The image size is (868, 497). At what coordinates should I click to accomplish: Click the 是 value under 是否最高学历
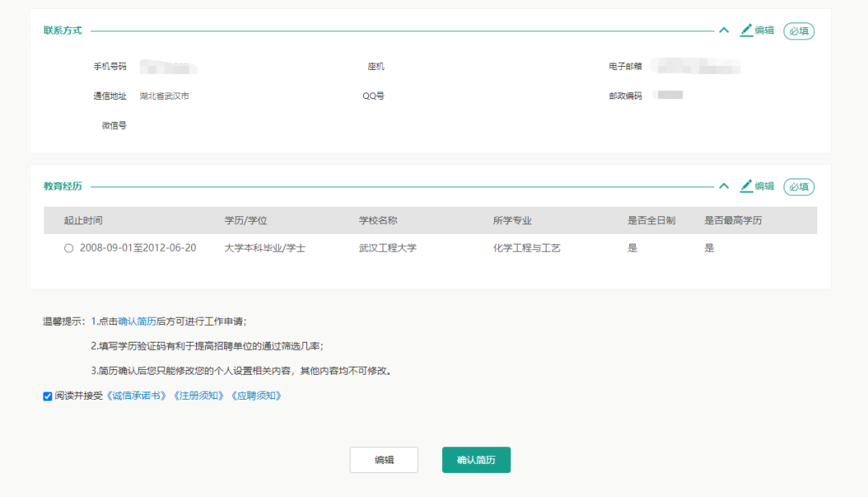pos(709,249)
